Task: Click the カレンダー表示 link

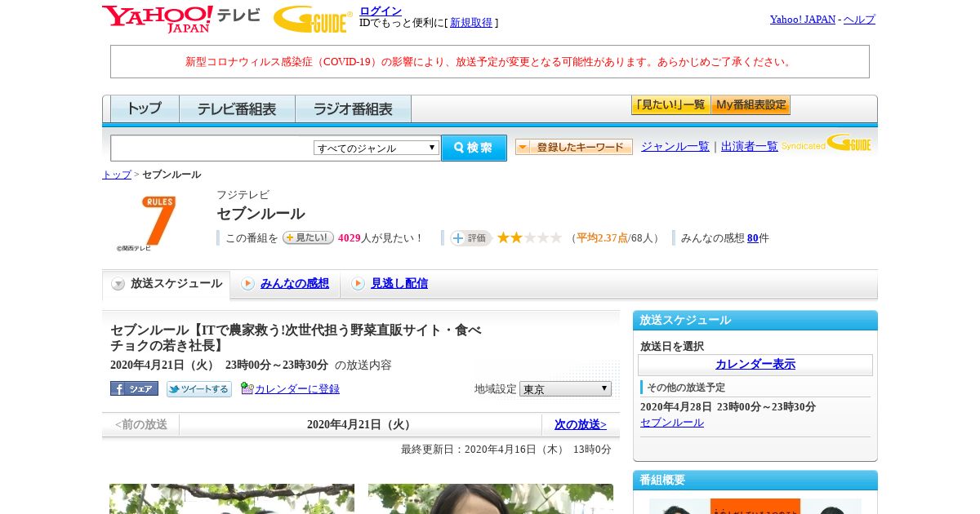Action: click(755, 364)
